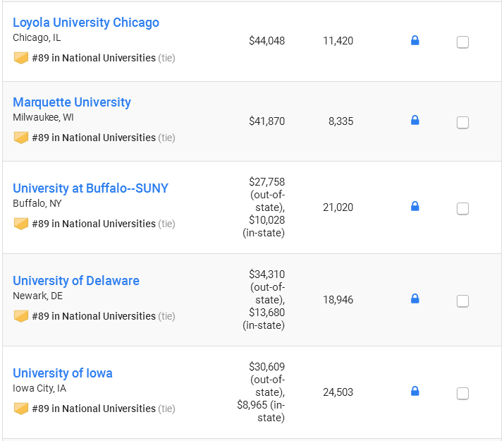Image resolution: width=504 pixels, height=441 pixels.
Task: Click the 21,020 enrollment figure
Action: click(x=338, y=207)
